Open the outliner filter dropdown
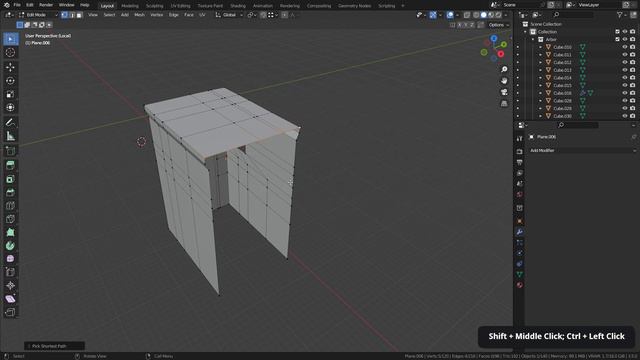This screenshot has width=640, height=360. point(622,15)
